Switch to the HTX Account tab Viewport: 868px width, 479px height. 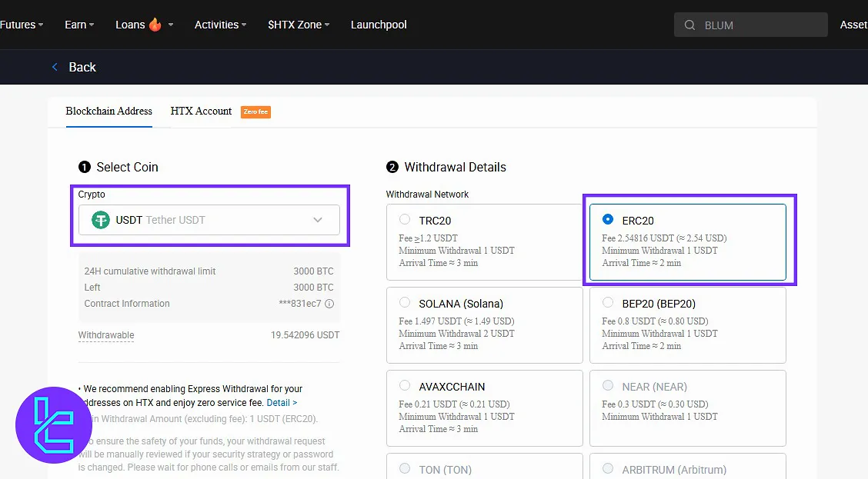[x=201, y=111]
